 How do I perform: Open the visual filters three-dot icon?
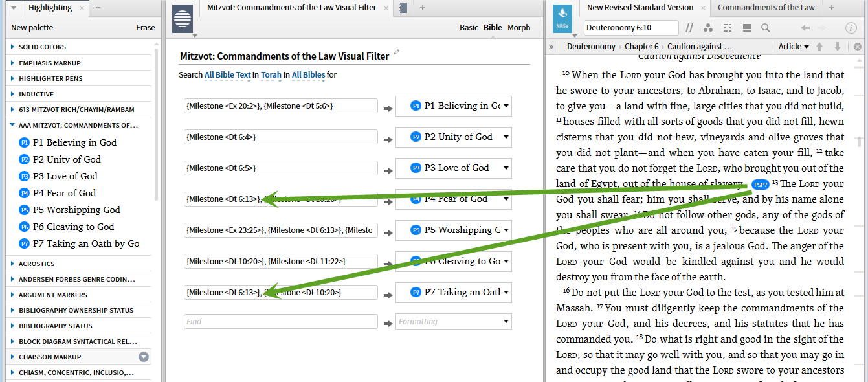pos(708,28)
